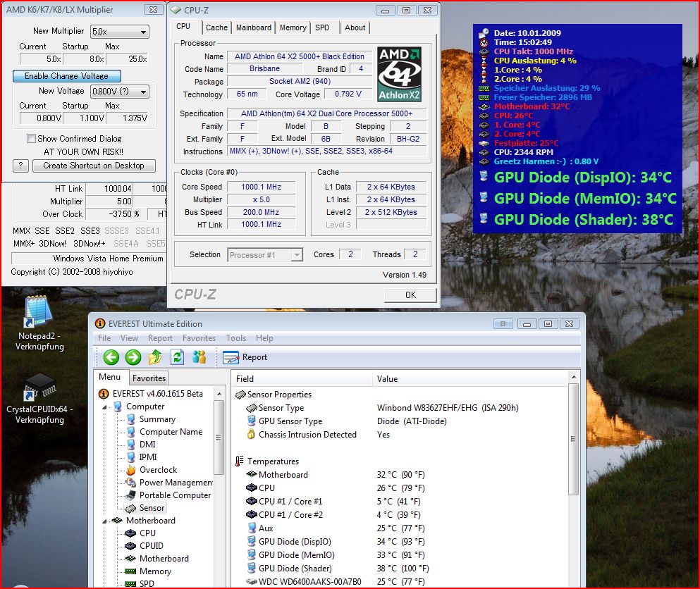Click the CPU-Z title bar icon
This screenshot has height=589, width=700.
pyautogui.click(x=176, y=10)
